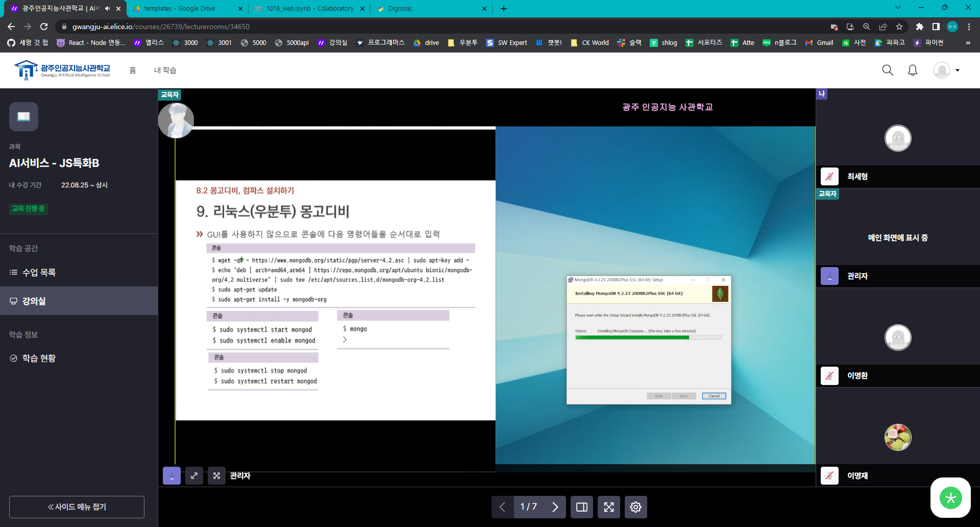Open the drive bookmark

[x=426, y=43]
